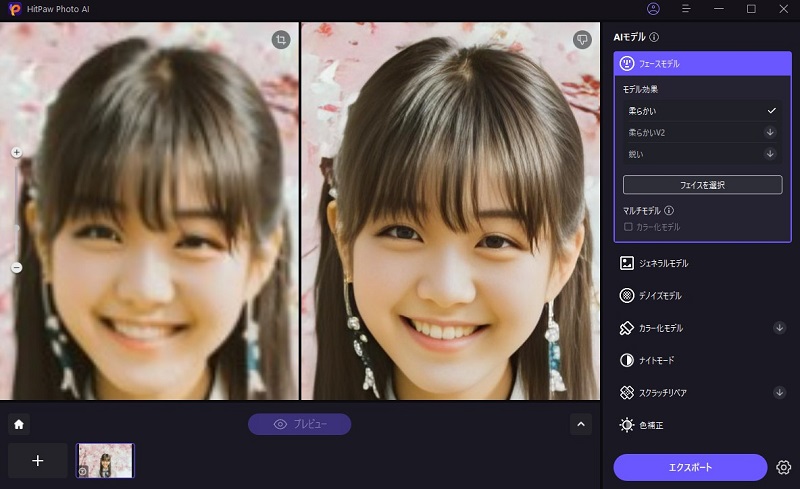Minimize the HitPaw window
This screenshot has width=800, height=489.
tap(719, 9)
